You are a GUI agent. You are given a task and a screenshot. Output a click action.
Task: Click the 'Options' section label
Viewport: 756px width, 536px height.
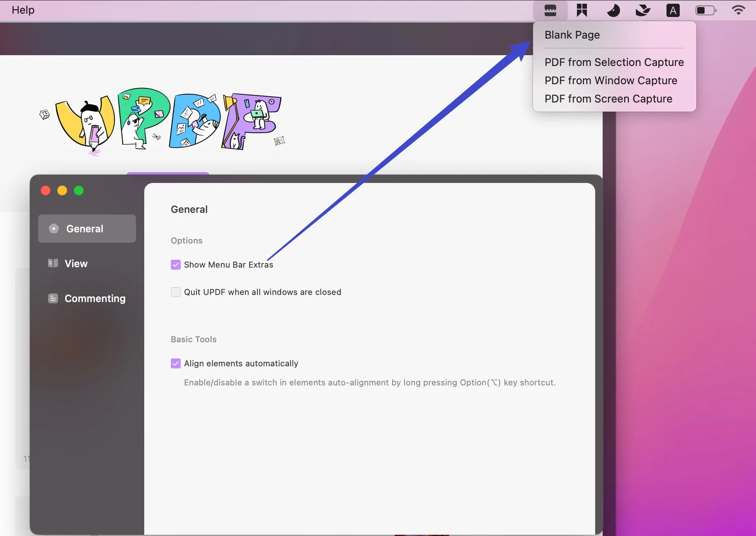click(187, 241)
